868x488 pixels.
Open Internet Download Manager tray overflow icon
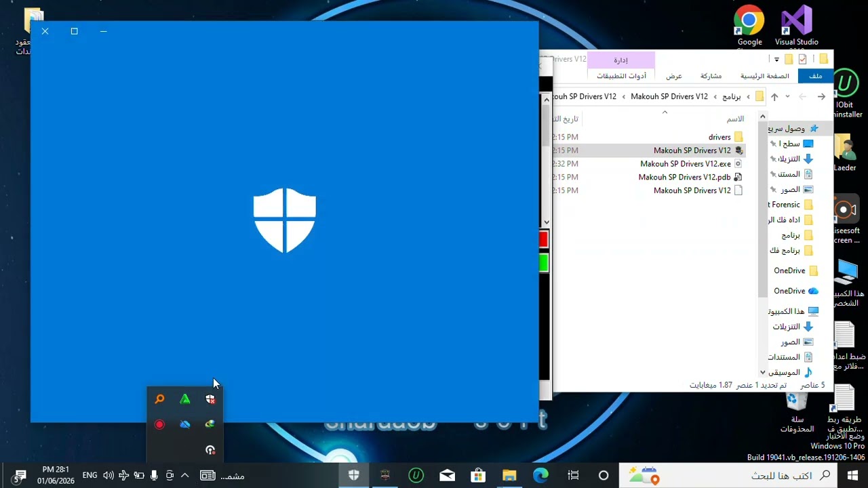210,424
